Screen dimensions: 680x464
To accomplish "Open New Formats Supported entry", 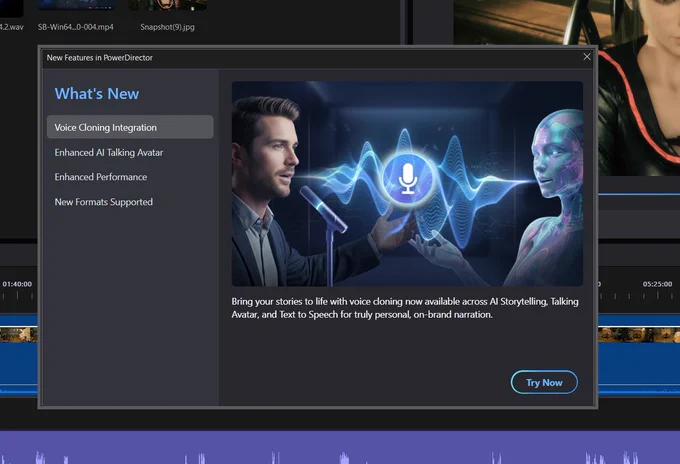I will pos(104,202).
